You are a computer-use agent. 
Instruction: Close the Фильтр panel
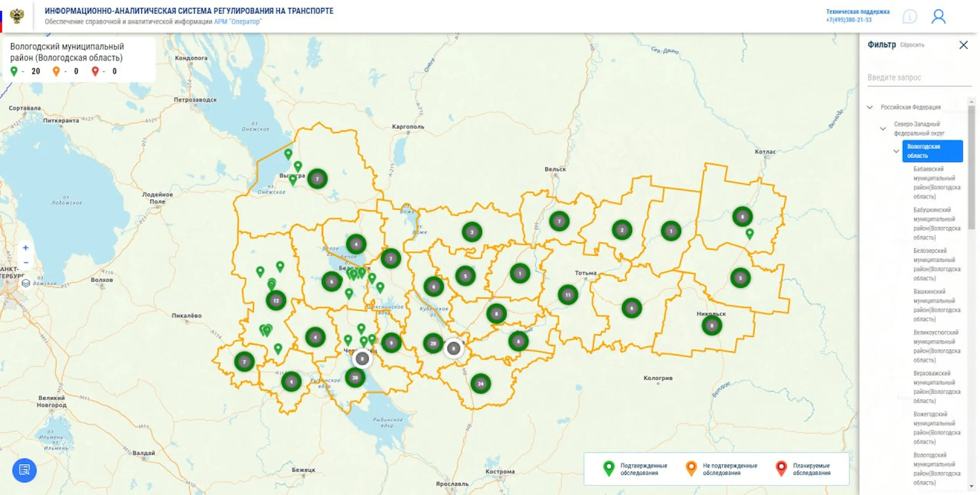coord(963,45)
